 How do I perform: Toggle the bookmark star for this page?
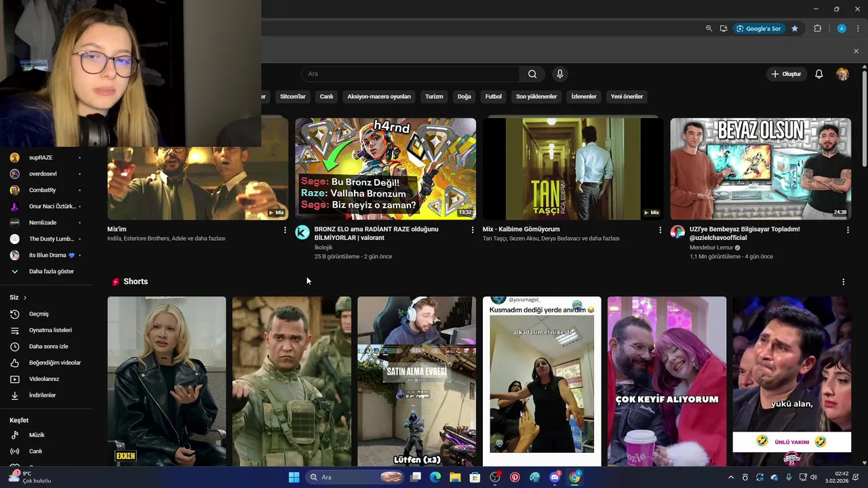point(795,28)
